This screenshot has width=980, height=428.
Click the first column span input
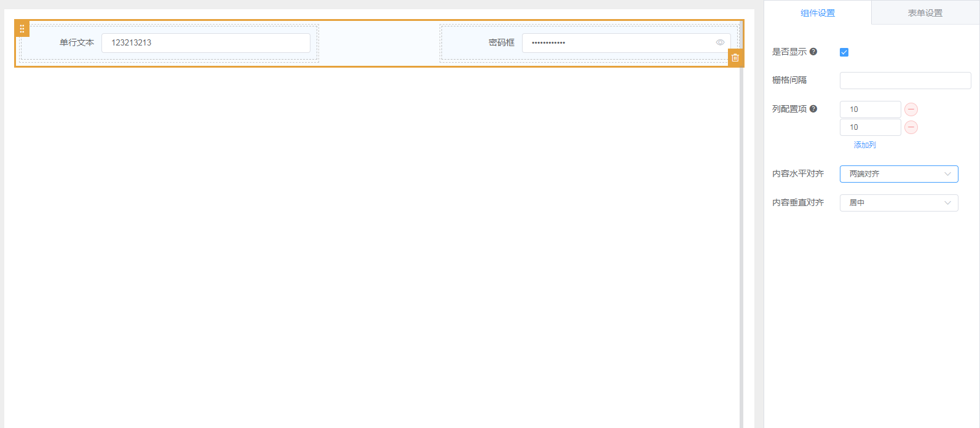(870, 109)
